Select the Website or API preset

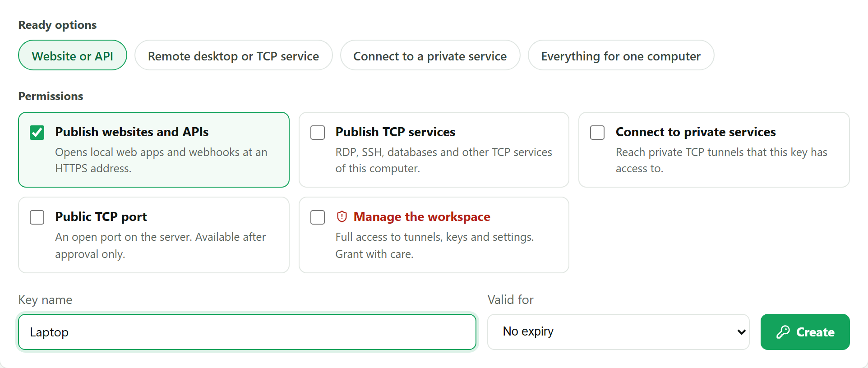pyautogui.click(x=73, y=55)
